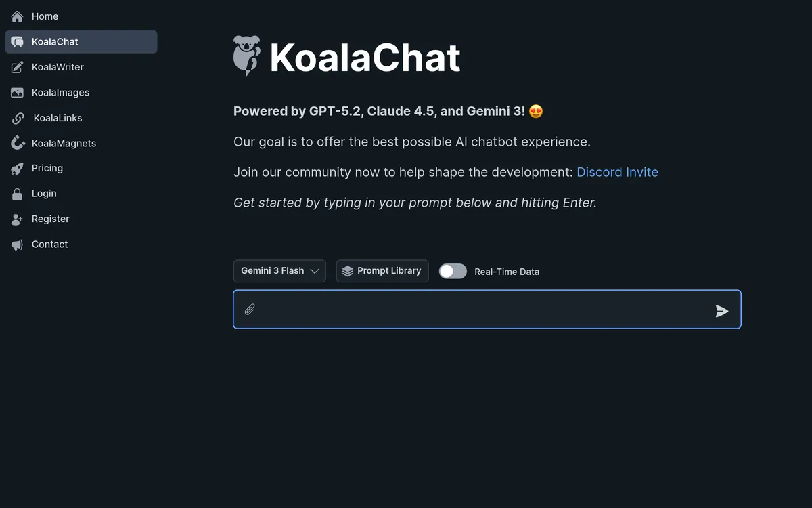Open the Contact sidebar item
812x508 pixels.
click(x=49, y=245)
